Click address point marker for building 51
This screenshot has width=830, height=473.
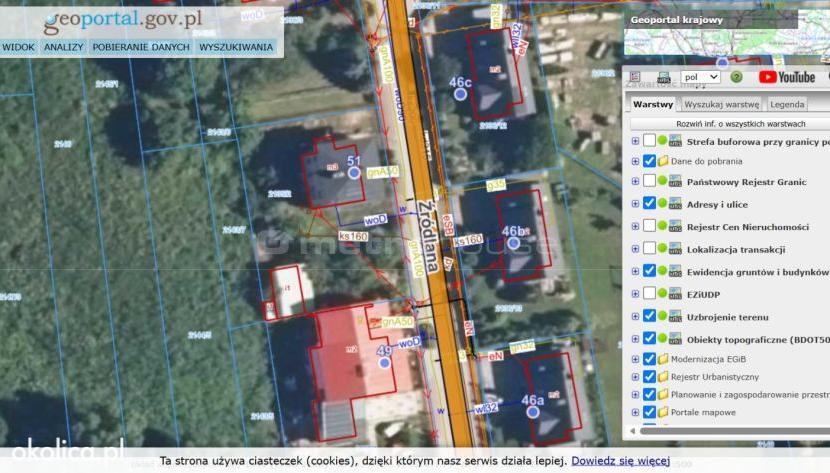tap(354, 172)
